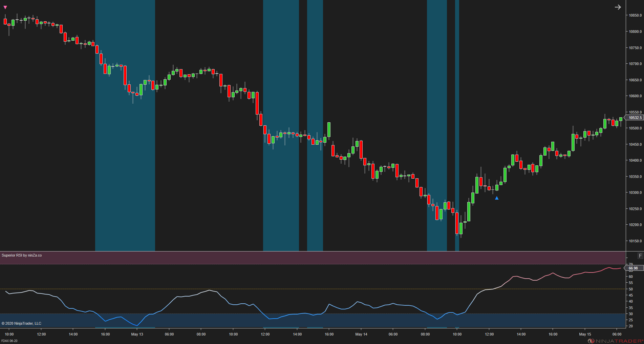Click the 10532.5 price marker tag
This screenshot has width=644, height=344.
click(x=635, y=118)
